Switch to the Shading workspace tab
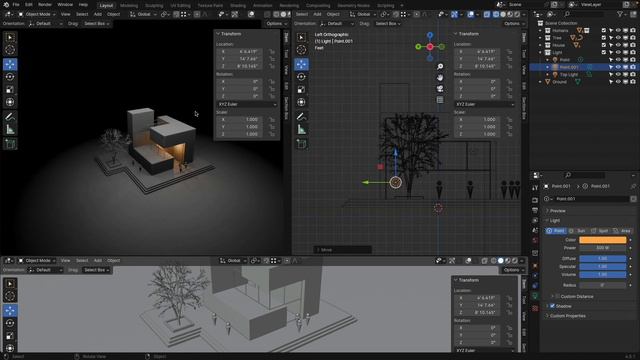The height and width of the screenshot is (360, 640). point(238,5)
